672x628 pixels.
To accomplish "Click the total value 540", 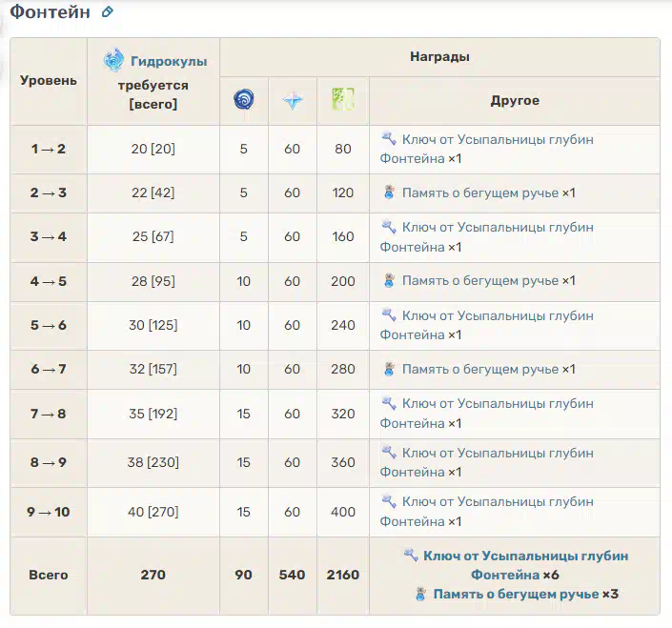I will 293,575.
